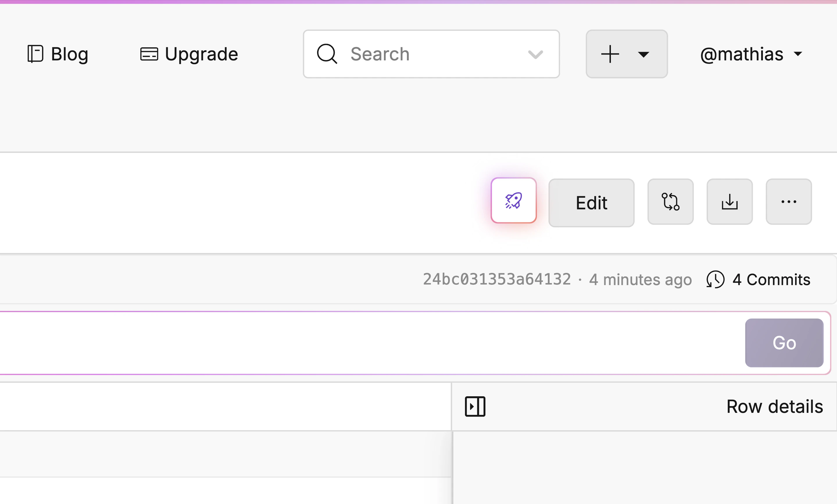837x504 pixels.
Task: Collapse the Row details side panel
Action: 475,406
